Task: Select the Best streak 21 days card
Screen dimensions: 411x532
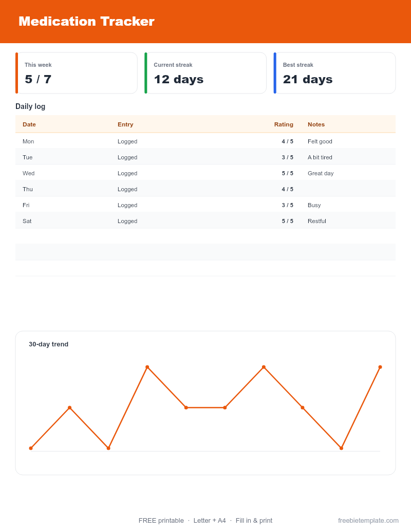Action: coord(334,73)
